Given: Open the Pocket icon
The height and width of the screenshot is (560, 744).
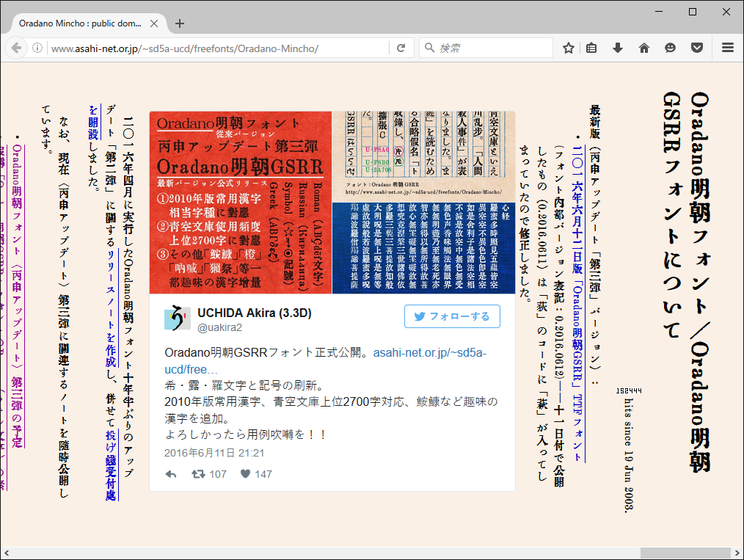Looking at the screenshot, I should (696, 48).
